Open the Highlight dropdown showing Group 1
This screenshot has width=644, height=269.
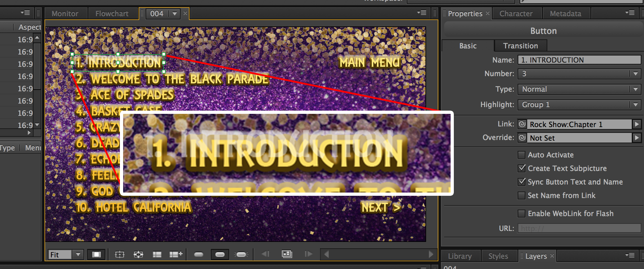point(579,105)
